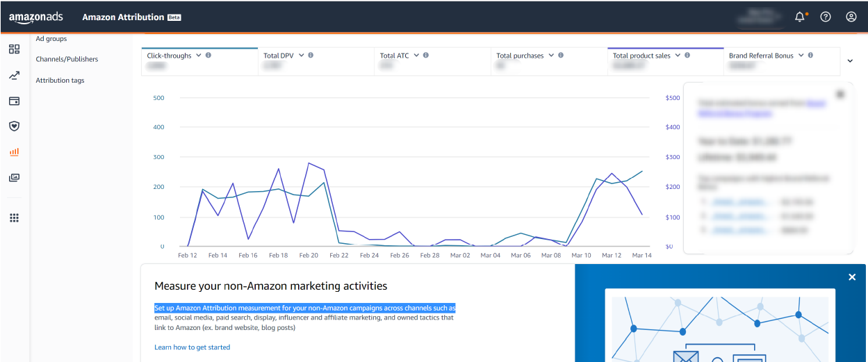This screenshot has width=868, height=362.
Task: Click the Feb 12 x-axis date label
Action: (188, 256)
